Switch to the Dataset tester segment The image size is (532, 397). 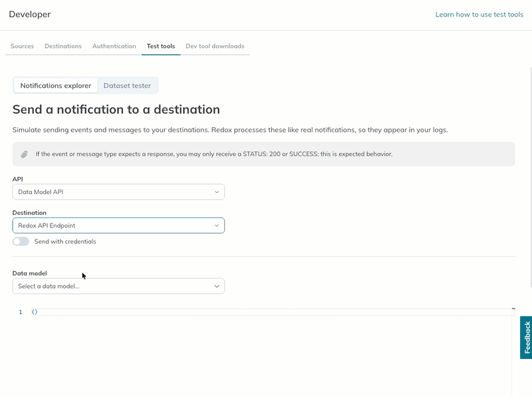127,86
